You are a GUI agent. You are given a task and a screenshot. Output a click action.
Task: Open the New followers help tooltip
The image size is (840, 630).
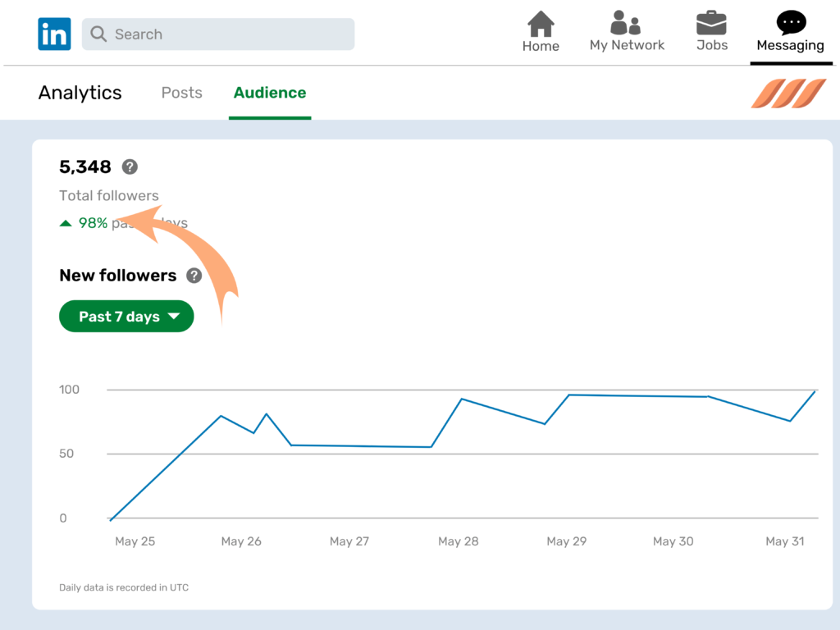click(x=194, y=276)
